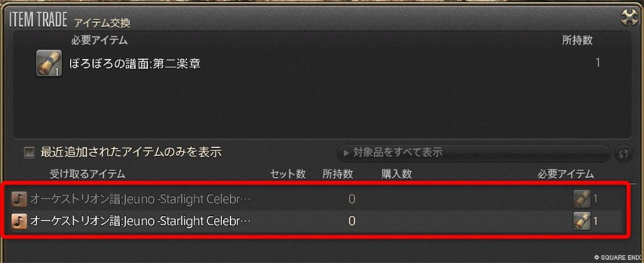Click the 必要アイテム column header at right
644x263 pixels.
pos(566,174)
